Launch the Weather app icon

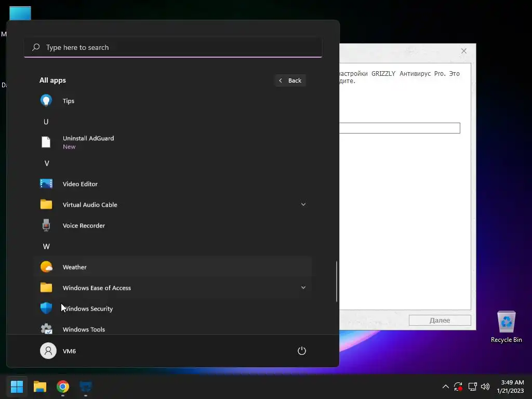click(46, 267)
